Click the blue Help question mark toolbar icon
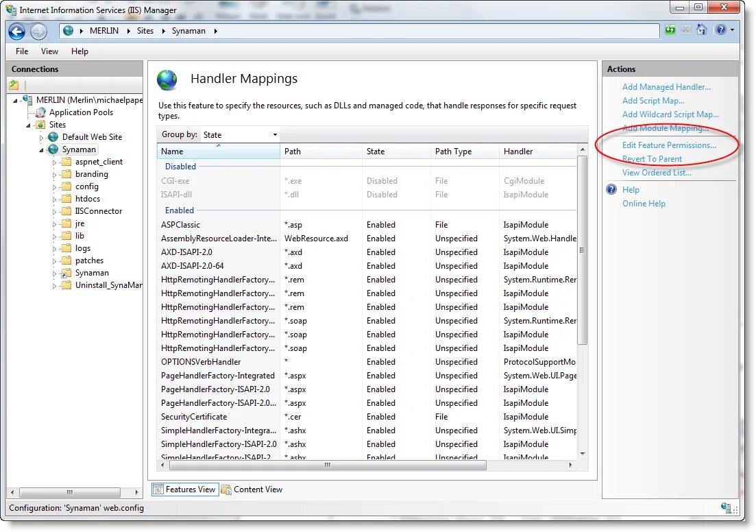Image resolution: width=756 pixels, height=532 pixels. (721, 30)
